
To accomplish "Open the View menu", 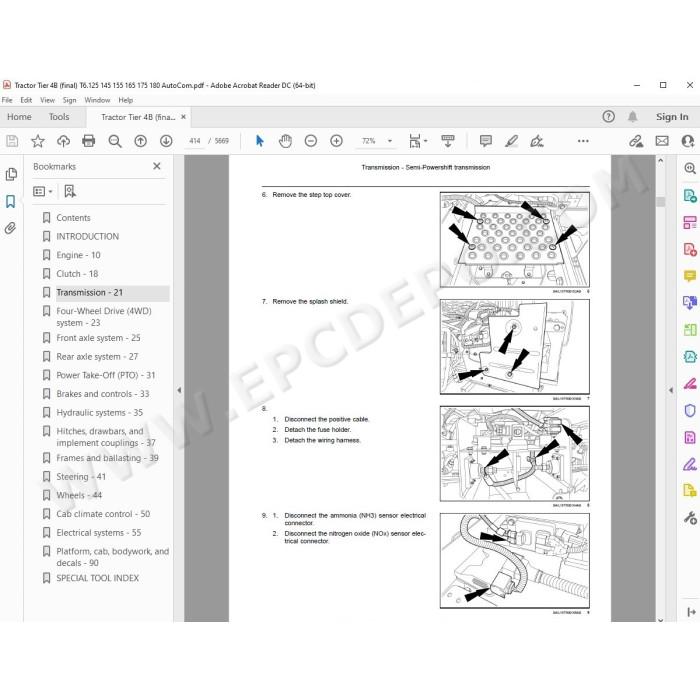I will click(47, 100).
